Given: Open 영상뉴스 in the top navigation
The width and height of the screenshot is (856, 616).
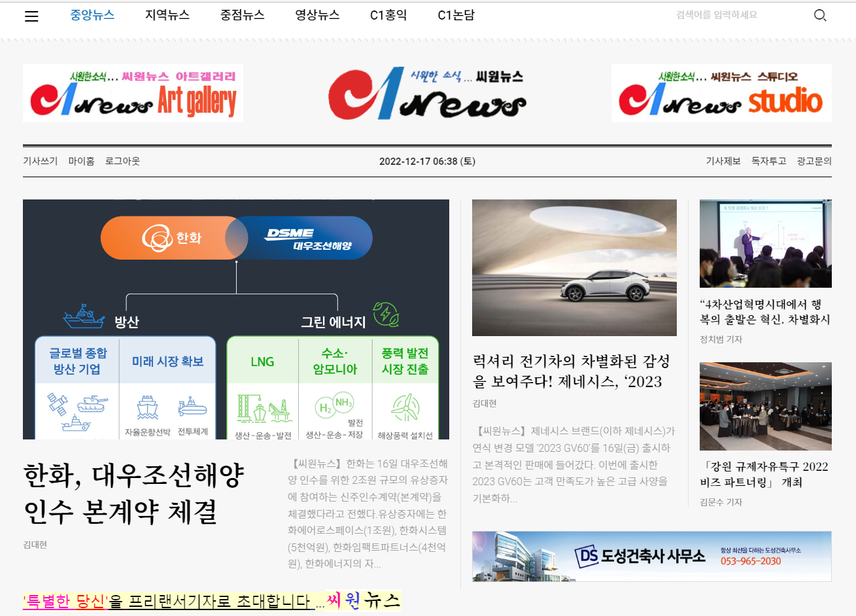Looking at the screenshot, I should click(x=317, y=15).
